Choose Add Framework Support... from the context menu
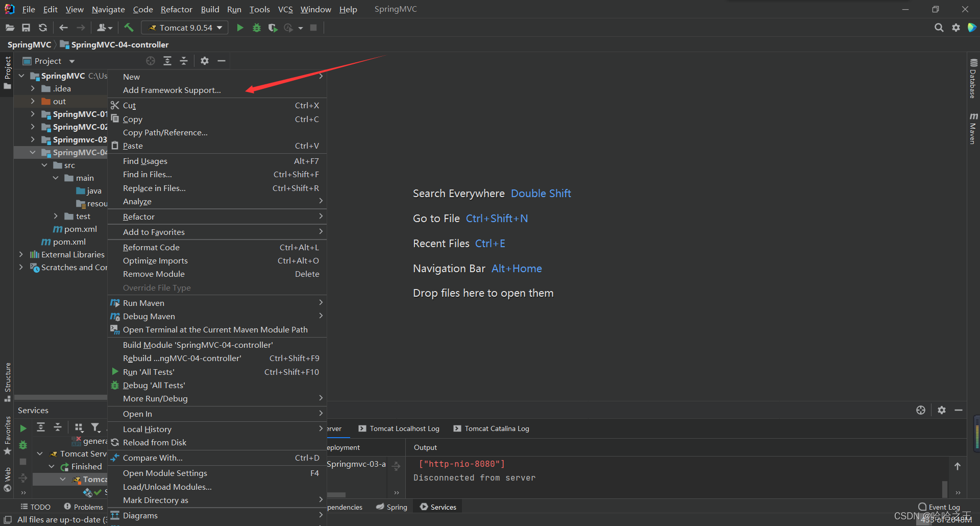The height and width of the screenshot is (526, 980). pos(217,90)
